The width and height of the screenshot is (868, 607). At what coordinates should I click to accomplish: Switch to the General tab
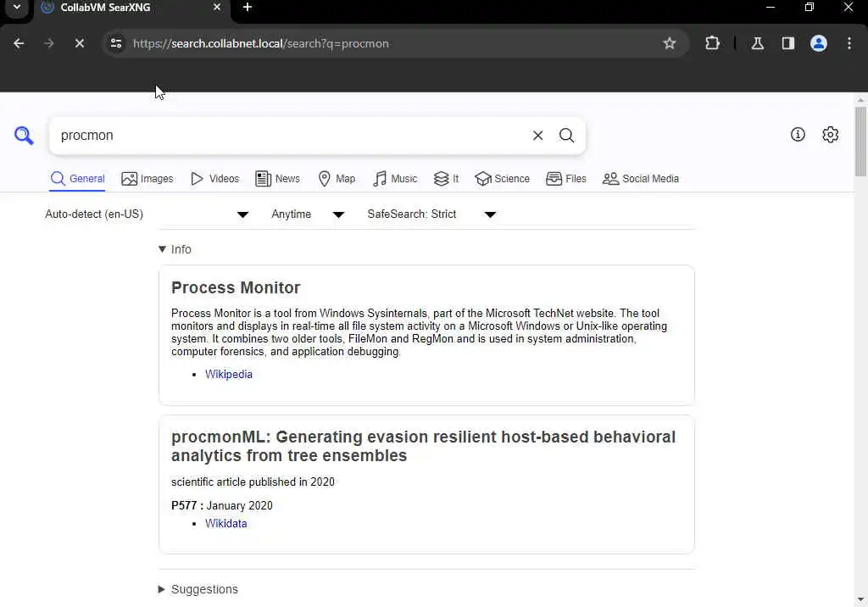coord(77,179)
